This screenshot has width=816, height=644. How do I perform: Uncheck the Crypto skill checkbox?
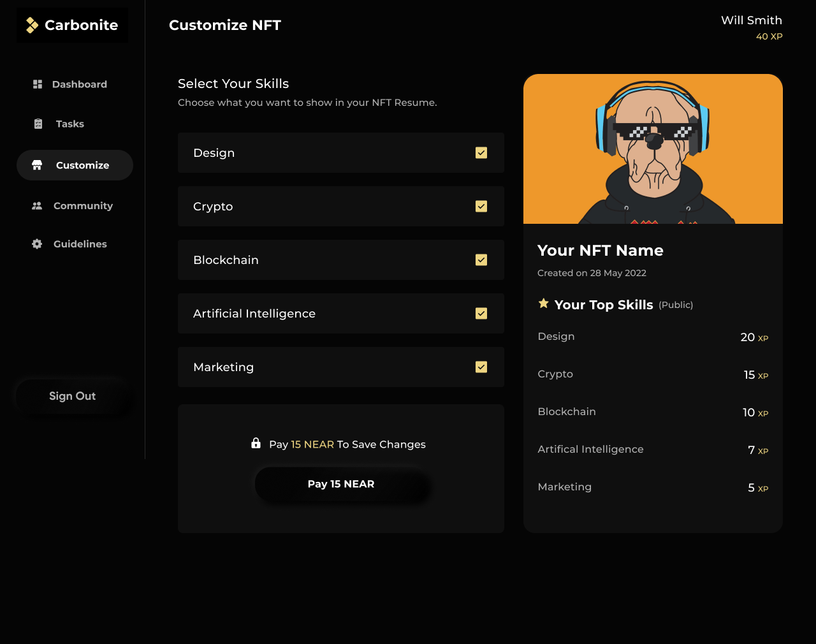481,207
